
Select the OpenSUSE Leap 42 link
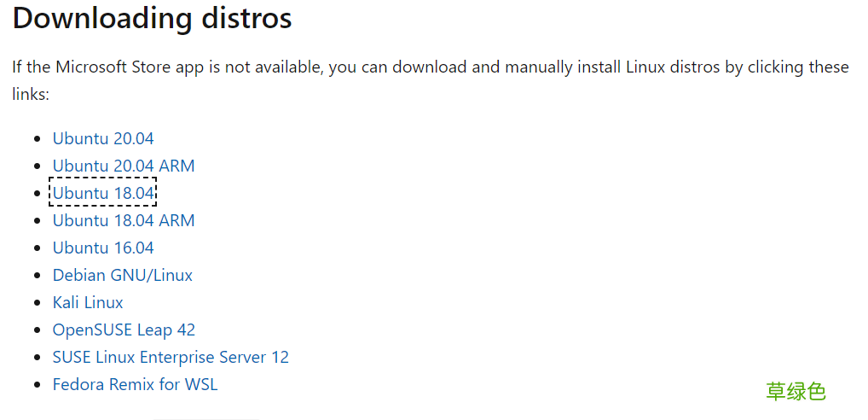124,330
